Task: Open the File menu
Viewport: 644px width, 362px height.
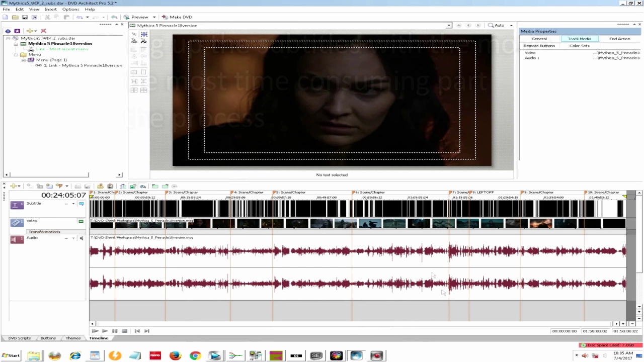Action: point(6,9)
